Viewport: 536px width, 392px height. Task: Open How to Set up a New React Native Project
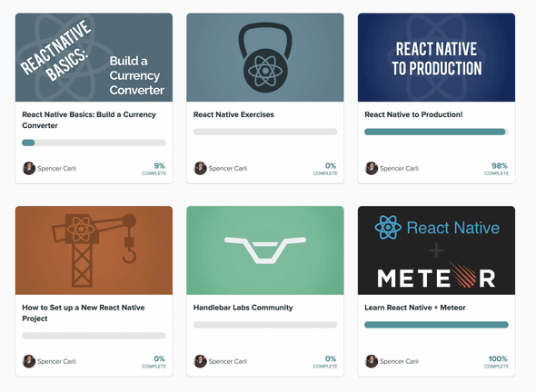click(x=84, y=313)
